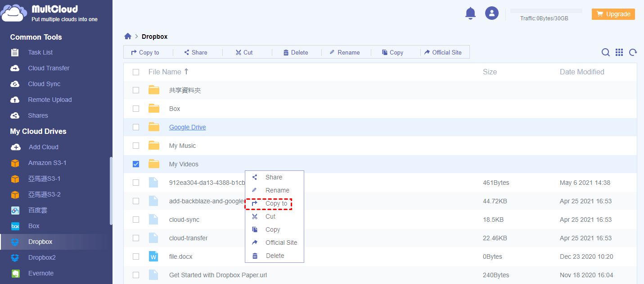
Task: Check the cloud-transfer file checkbox
Action: pyautogui.click(x=136, y=238)
